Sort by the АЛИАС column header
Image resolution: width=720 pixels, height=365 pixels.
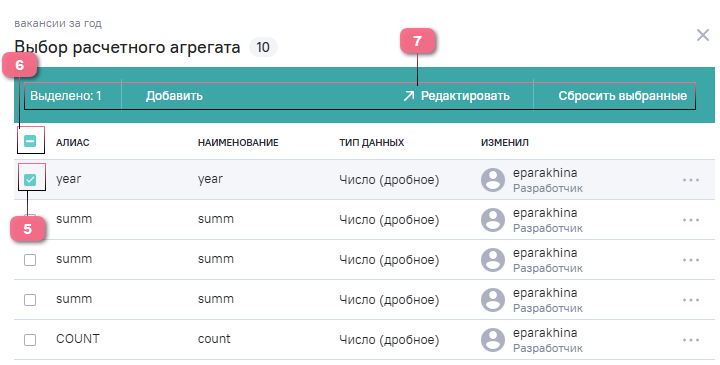click(73, 143)
